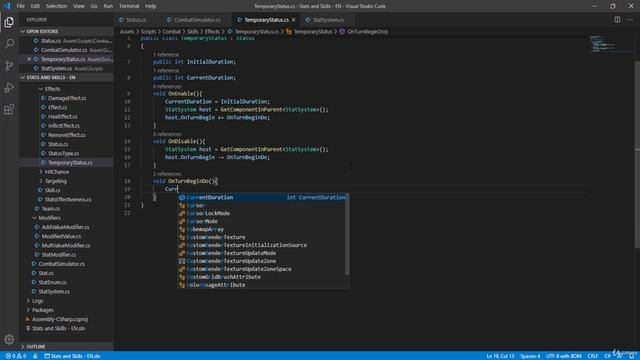Viewport: 640px width, 360px height.
Task: Open the Edit menu
Action: [x=35, y=6]
